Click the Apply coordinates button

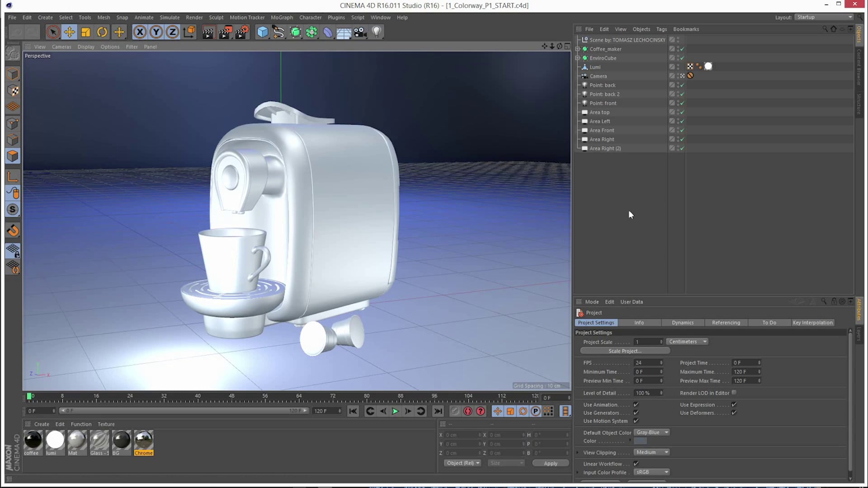pos(550,463)
